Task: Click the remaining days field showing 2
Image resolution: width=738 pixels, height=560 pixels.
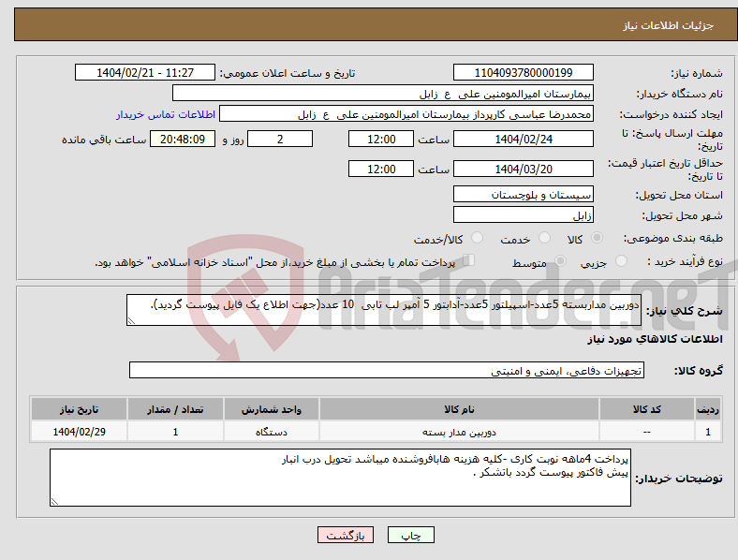Action: tap(280, 139)
